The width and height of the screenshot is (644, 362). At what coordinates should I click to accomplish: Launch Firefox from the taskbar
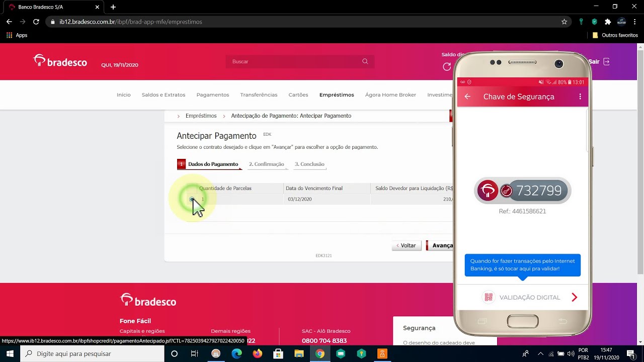[x=258, y=353]
